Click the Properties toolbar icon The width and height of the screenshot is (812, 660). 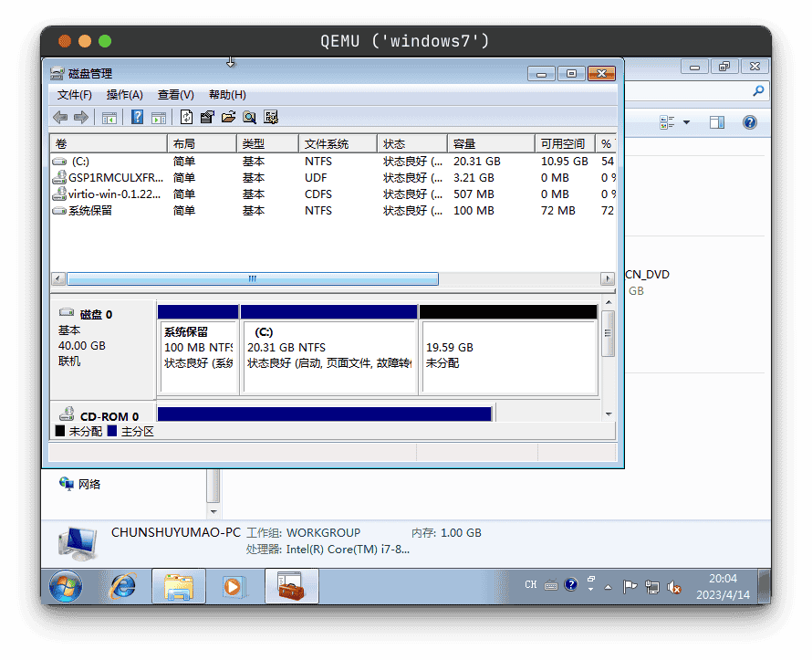click(x=207, y=117)
